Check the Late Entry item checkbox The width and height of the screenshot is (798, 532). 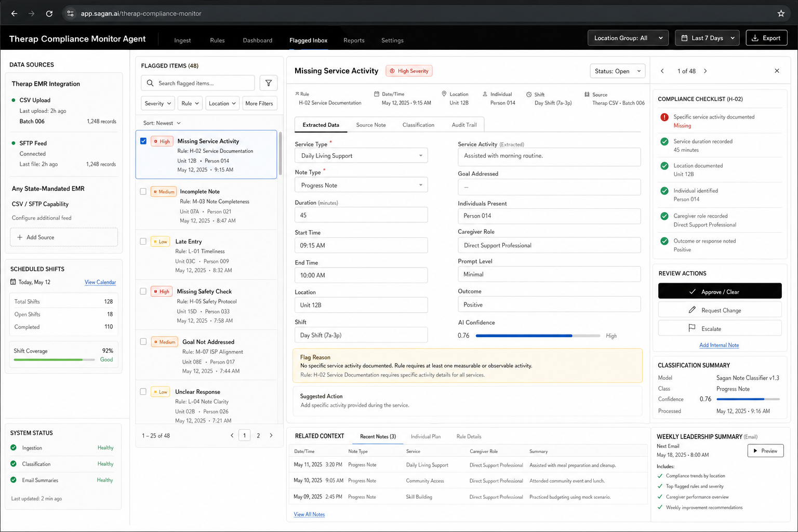143,241
